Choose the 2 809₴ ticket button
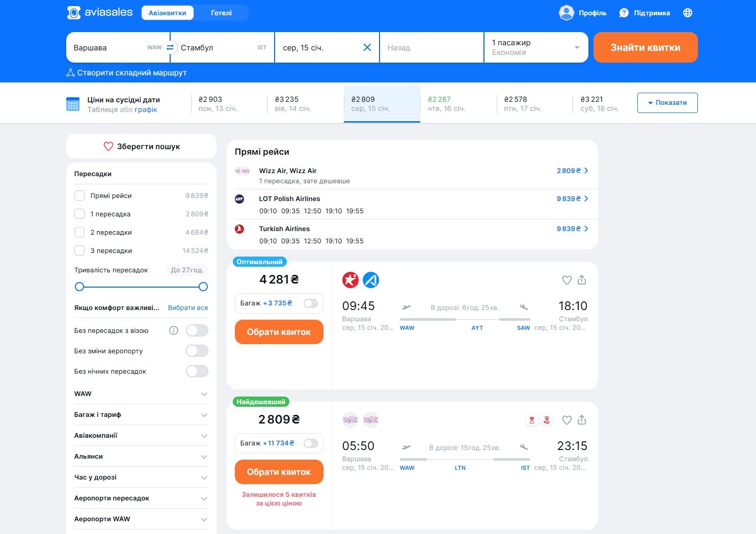 279,472
